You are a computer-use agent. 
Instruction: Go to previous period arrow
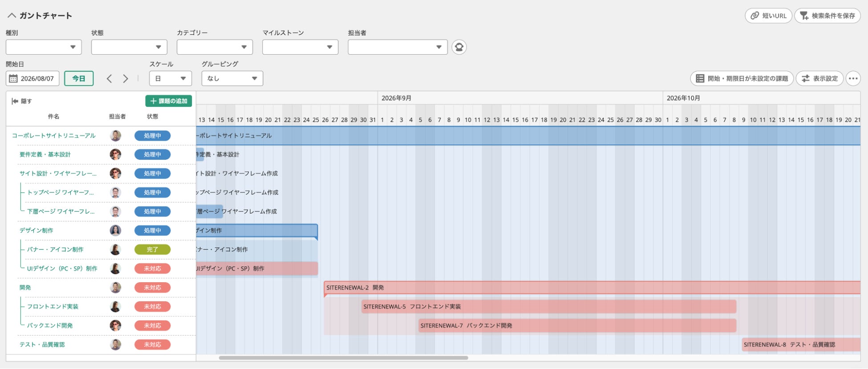point(109,79)
